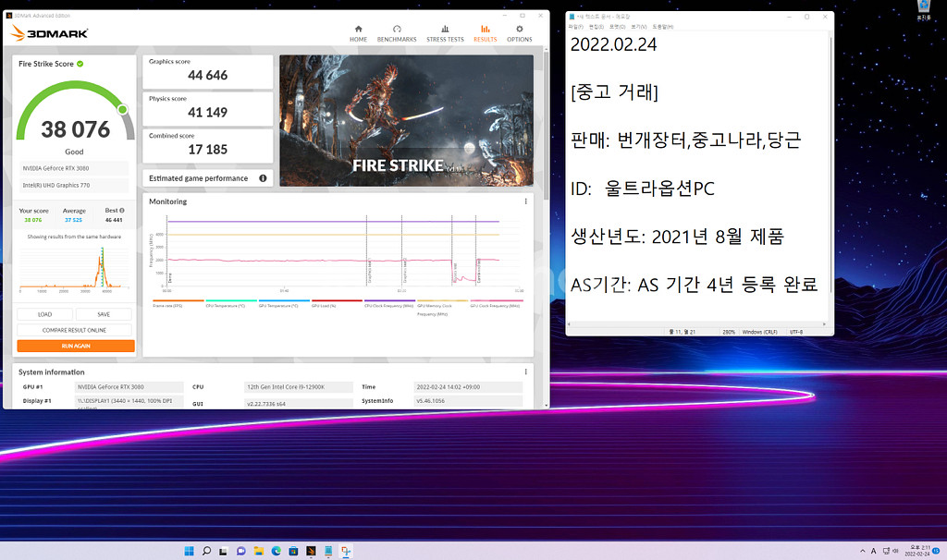Screen dimensions: 947x560
Task: Toggle GPU Temperature legend series
Action: tap(284, 303)
